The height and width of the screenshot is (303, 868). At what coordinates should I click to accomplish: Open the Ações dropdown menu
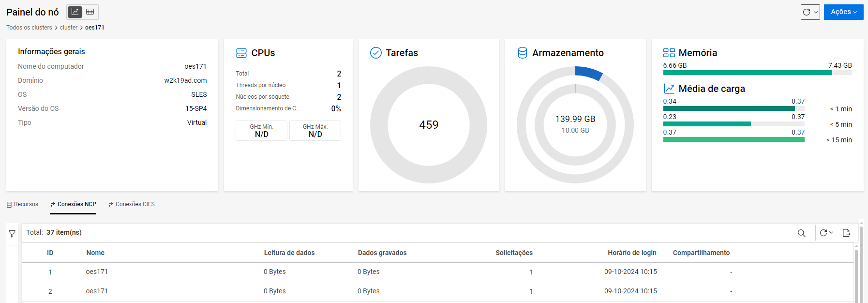843,12
